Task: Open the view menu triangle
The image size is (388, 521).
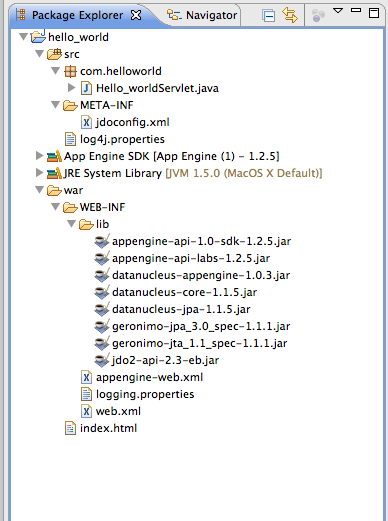Action: click(x=338, y=11)
